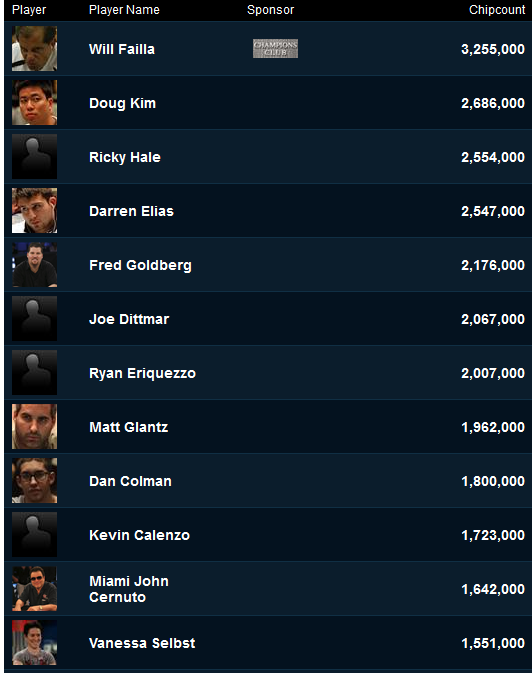Open Matt Glantz's player photo
This screenshot has height=673, width=532.
click(x=34, y=427)
